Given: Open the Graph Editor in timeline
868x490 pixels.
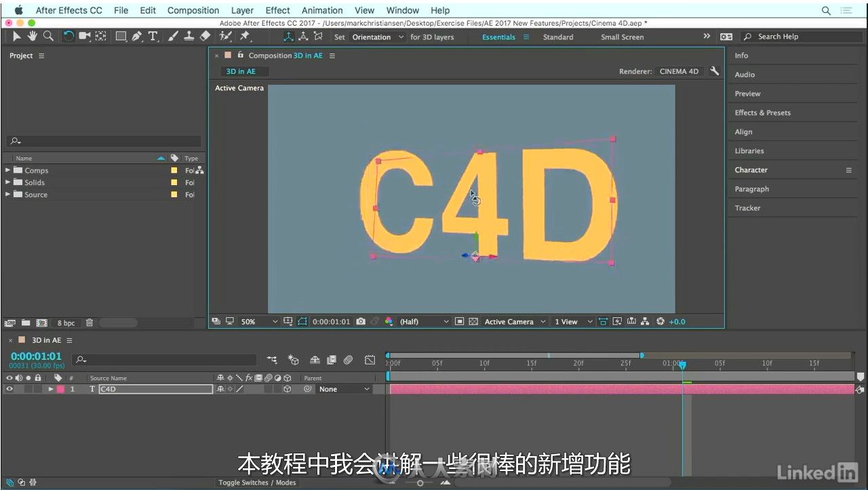Looking at the screenshot, I should pyautogui.click(x=370, y=359).
